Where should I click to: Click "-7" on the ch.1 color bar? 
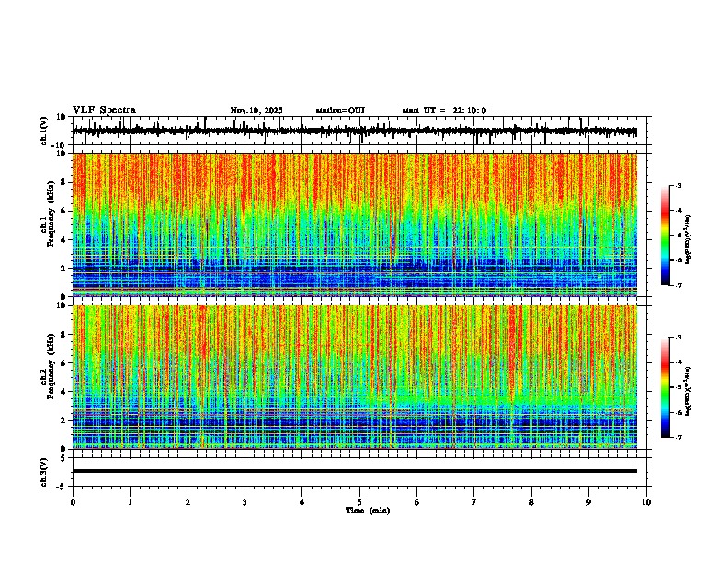(x=678, y=285)
